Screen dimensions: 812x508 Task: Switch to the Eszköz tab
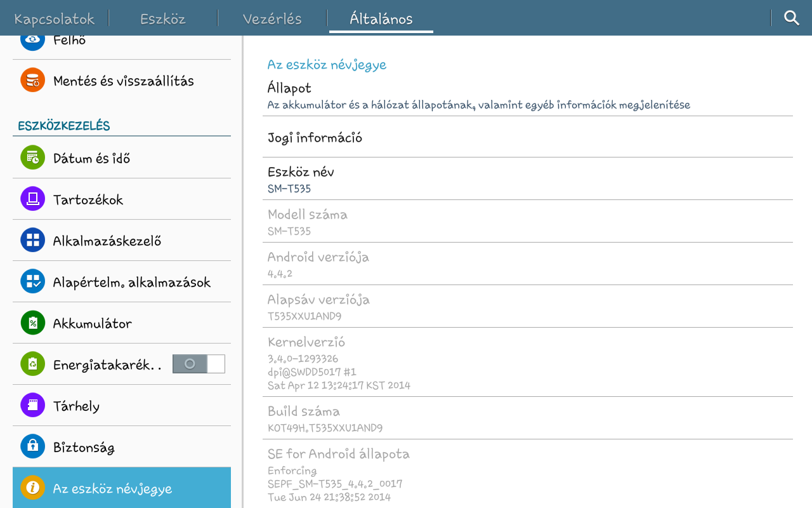tap(163, 18)
